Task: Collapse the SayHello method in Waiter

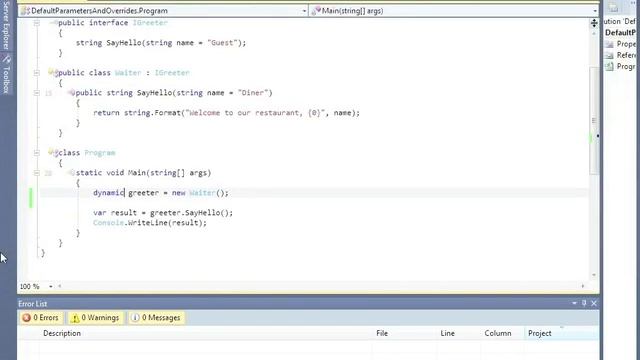Action: click(37, 93)
